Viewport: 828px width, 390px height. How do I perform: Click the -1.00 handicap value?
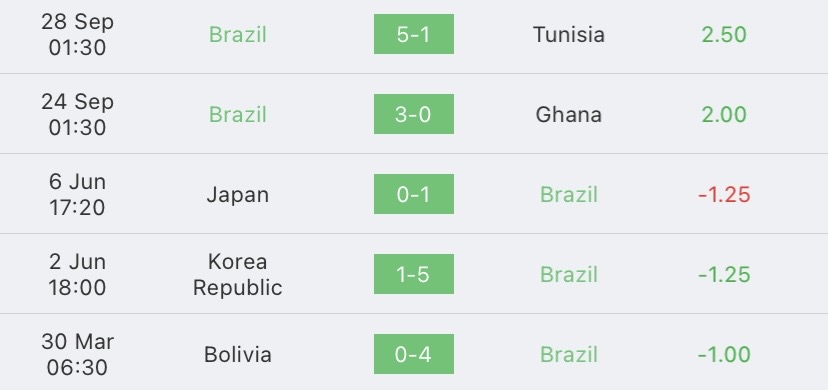(x=724, y=354)
